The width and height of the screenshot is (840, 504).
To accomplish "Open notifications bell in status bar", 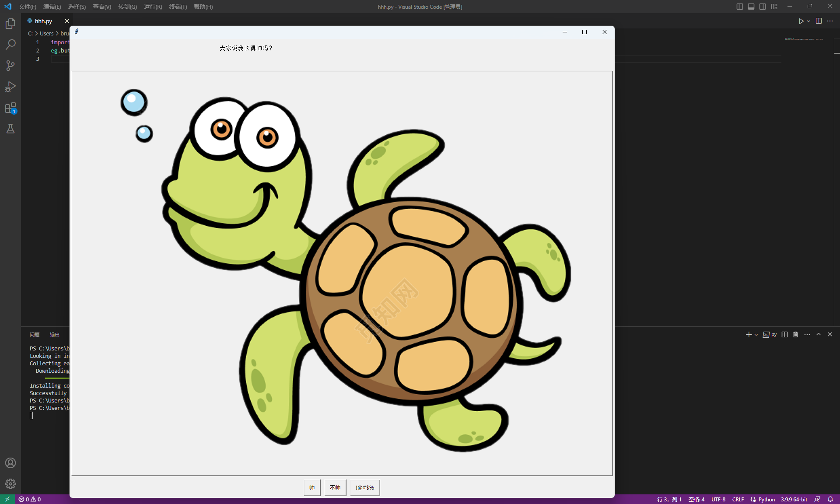I will click(x=830, y=499).
